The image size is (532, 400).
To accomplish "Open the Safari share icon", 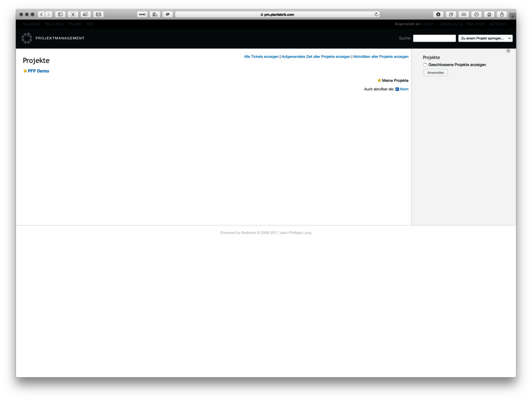I will tap(502, 15).
